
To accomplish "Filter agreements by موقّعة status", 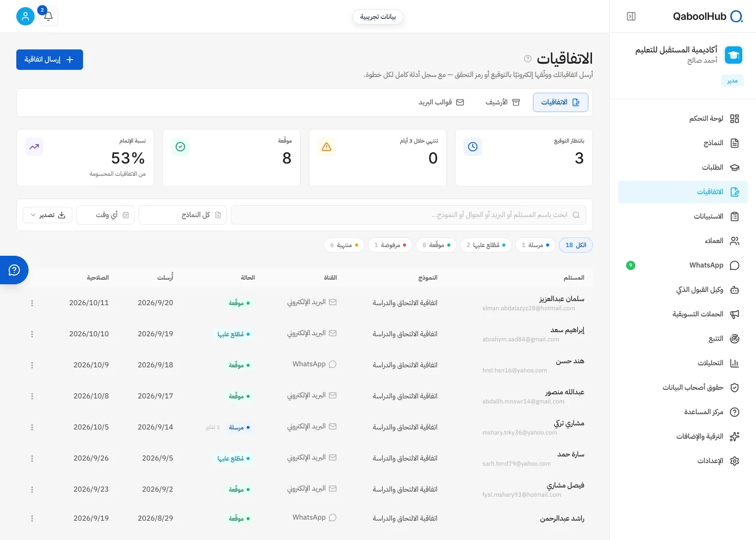I will tap(436, 245).
